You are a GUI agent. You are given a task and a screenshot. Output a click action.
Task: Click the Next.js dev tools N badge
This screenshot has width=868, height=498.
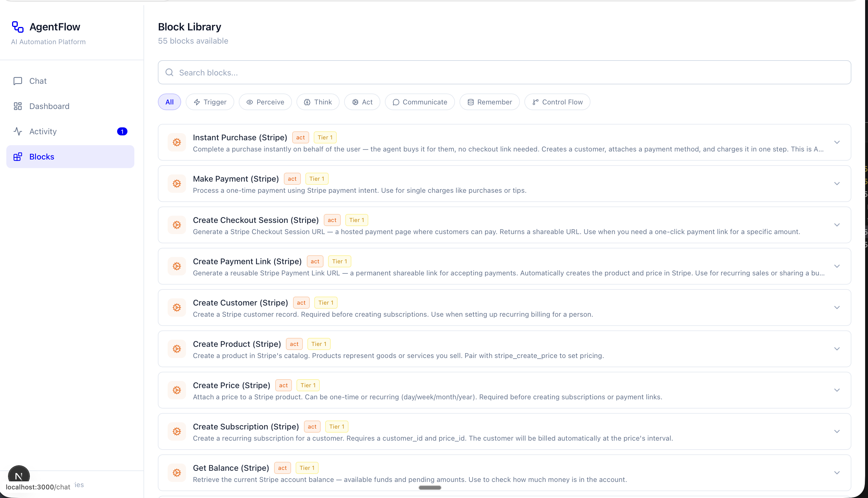pyautogui.click(x=19, y=475)
